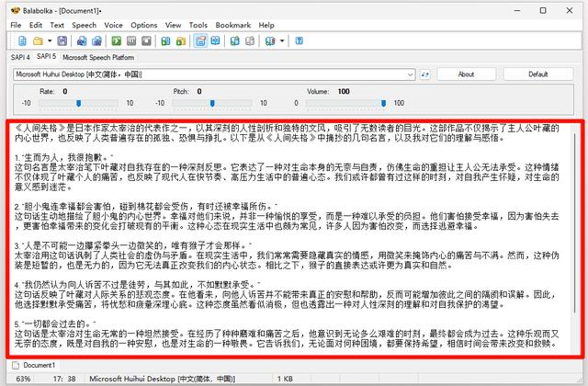Select the Document1 tab at the bottom
Screen dimensions: 588x386
pos(39,366)
